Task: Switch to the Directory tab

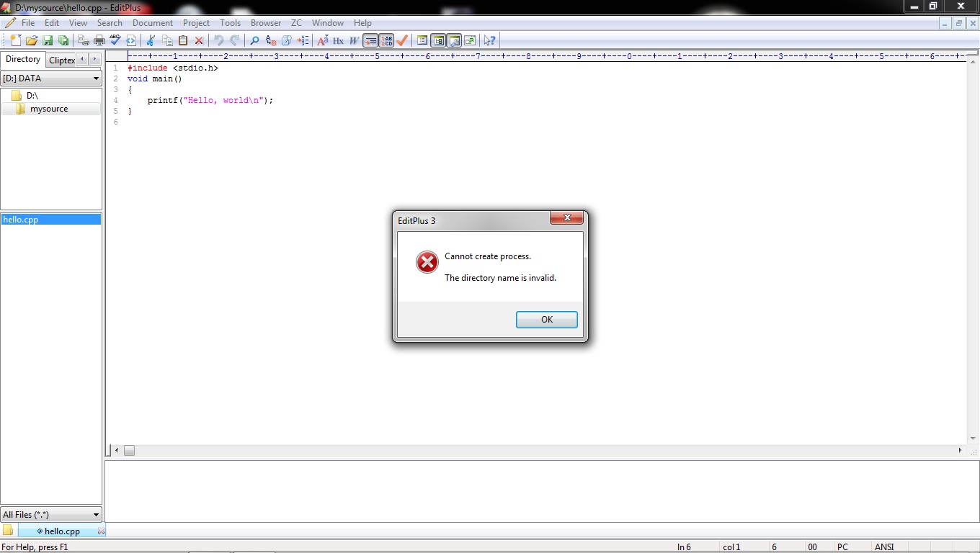Action: pos(23,60)
